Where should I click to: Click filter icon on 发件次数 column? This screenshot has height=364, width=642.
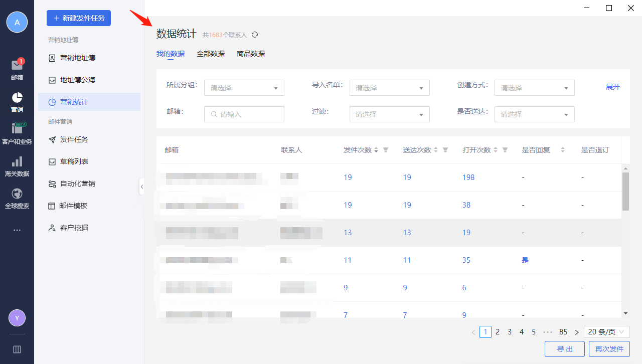386,150
